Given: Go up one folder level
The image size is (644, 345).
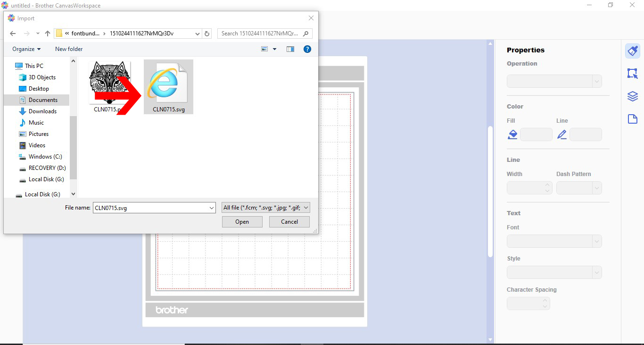Looking at the screenshot, I should coord(48,34).
